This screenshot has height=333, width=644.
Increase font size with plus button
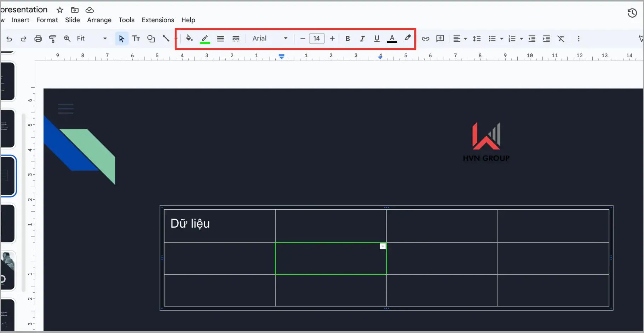click(x=332, y=39)
